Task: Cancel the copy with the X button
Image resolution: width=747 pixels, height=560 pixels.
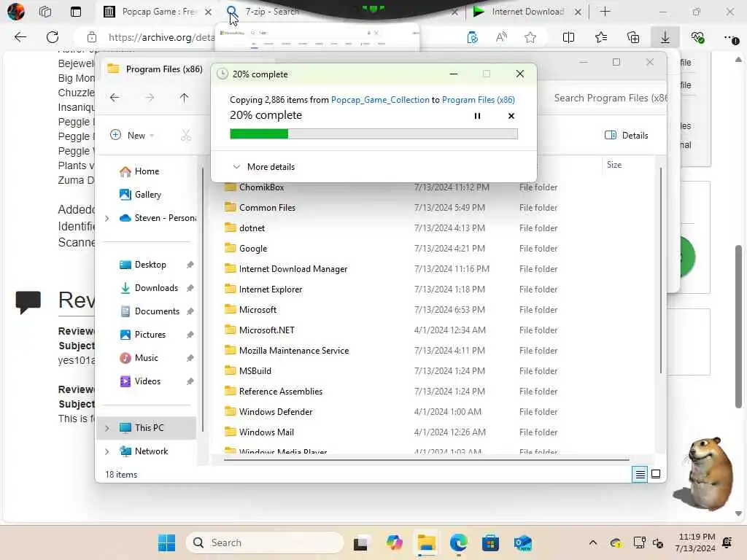Action: [x=511, y=116]
